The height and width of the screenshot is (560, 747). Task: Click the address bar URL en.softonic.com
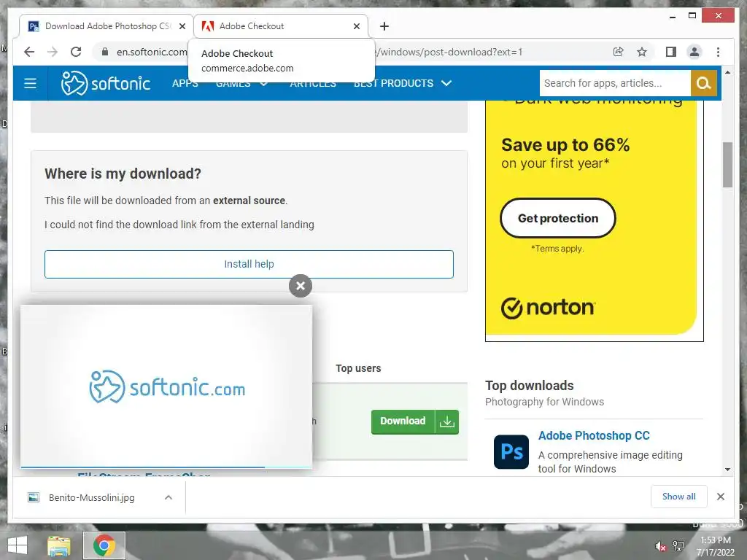pos(152,52)
